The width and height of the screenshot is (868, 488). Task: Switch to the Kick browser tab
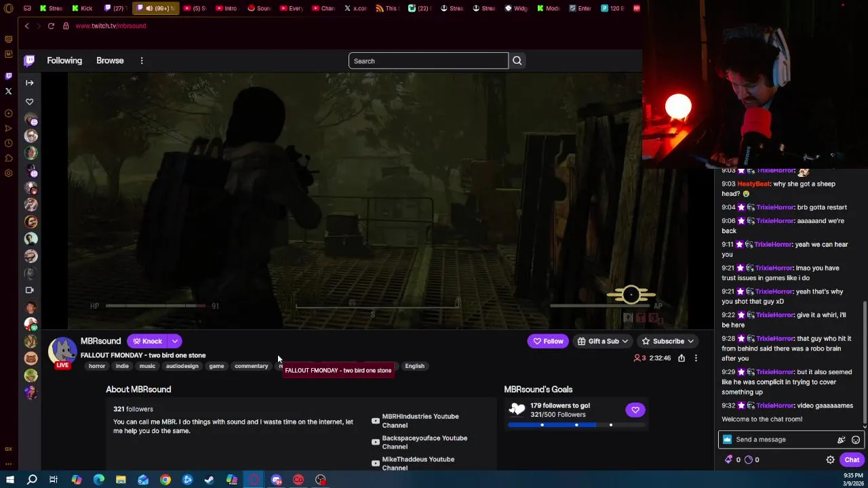[x=82, y=8]
